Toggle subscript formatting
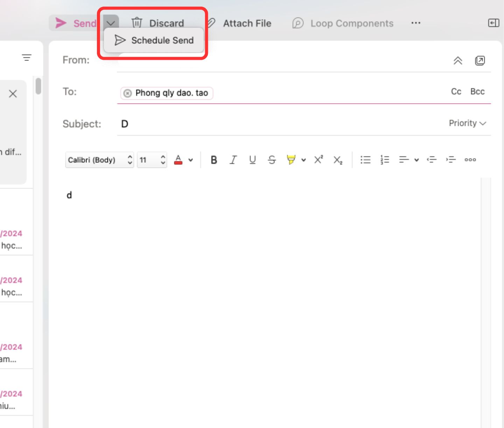Image resolution: width=504 pixels, height=428 pixels. click(x=338, y=160)
